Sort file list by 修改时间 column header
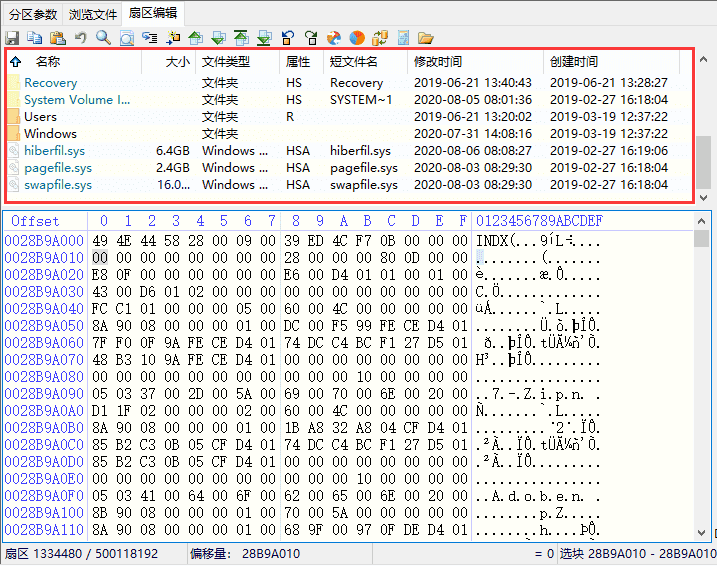The width and height of the screenshot is (717, 566). (x=438, y=62)
